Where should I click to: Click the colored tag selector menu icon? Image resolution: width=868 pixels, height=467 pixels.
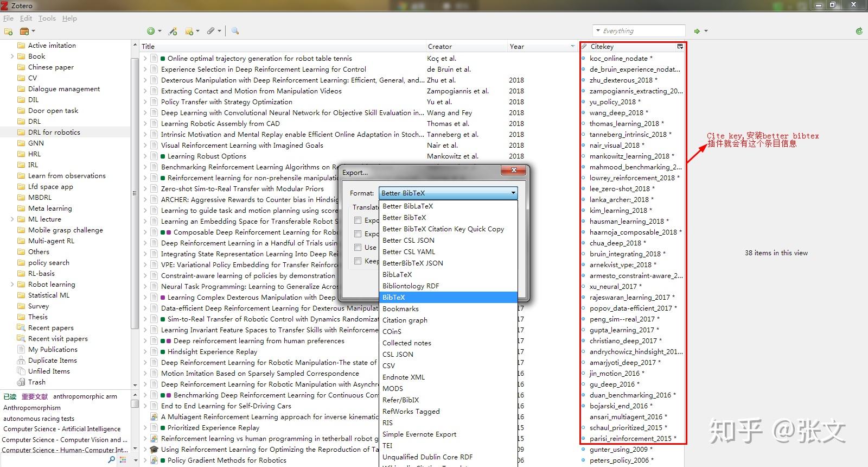click(x=123, y=460)
